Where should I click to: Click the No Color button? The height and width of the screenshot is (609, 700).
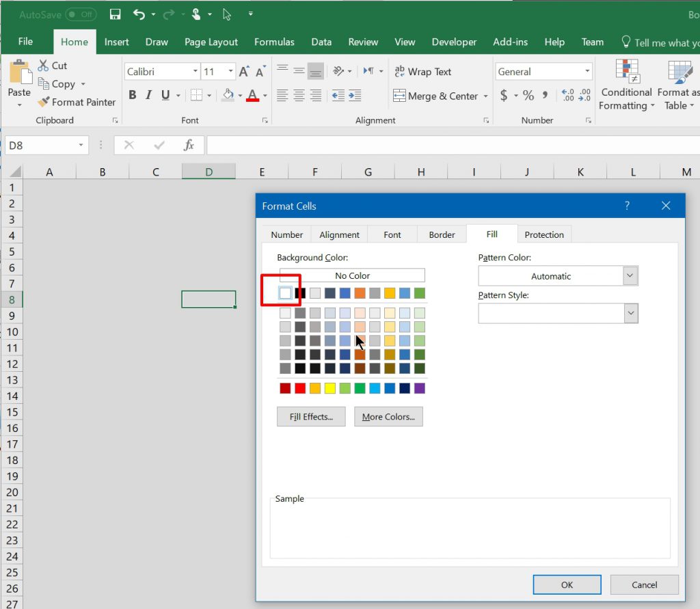(352, 275)
